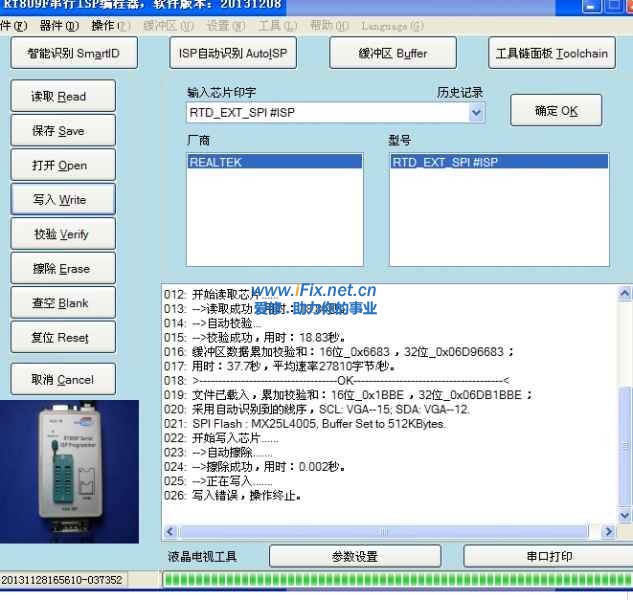Click the log scroll down arrow

(625, 515)
